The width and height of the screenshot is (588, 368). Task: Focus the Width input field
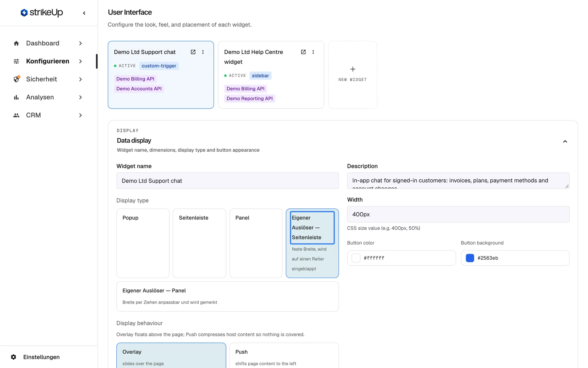pyautogui.click(x=458, y=214)
